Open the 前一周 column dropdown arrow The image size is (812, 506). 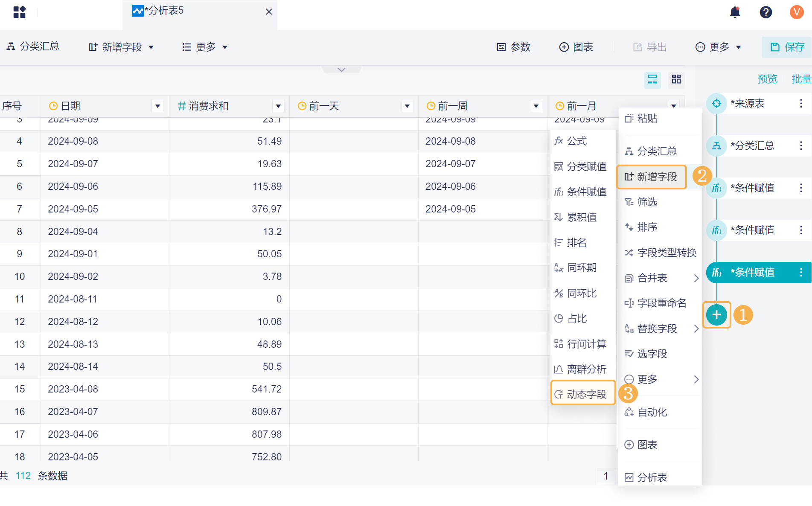pos(536,106)
